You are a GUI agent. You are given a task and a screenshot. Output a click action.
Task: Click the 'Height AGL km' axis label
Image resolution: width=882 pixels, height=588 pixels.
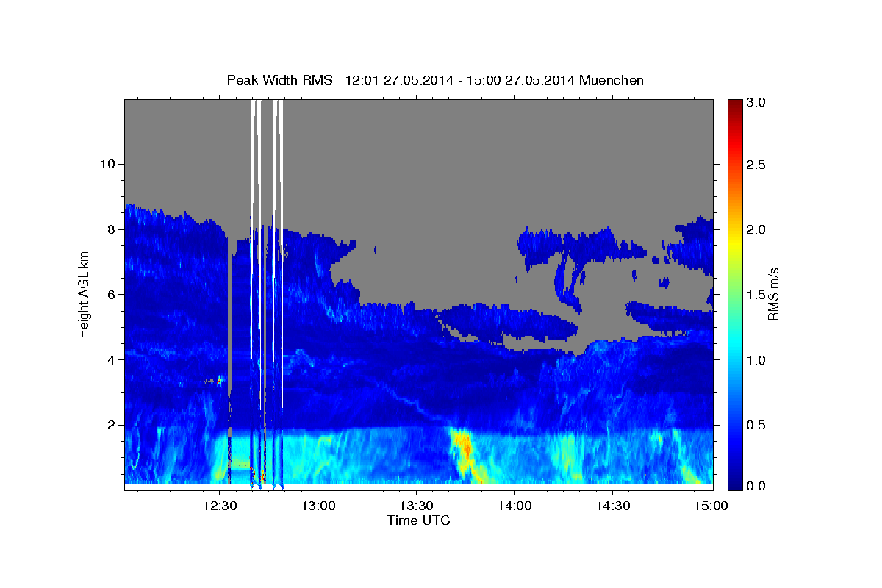tap(85, 293)
